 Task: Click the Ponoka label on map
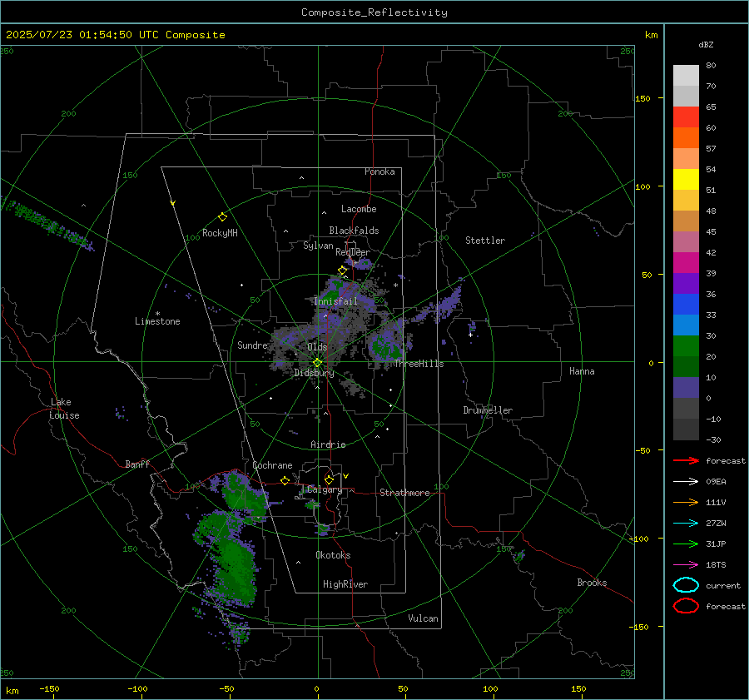pos(379,171)
